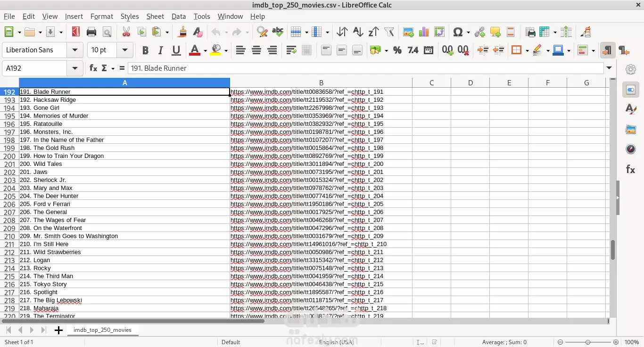Select row 200 header

[x=9, y=156]
